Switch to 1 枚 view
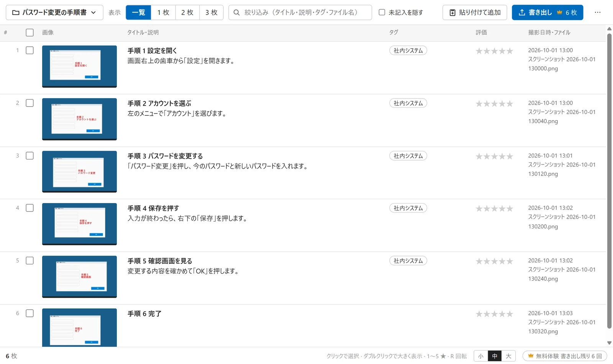This screenshot has width=613, height=364. (163, 12)
